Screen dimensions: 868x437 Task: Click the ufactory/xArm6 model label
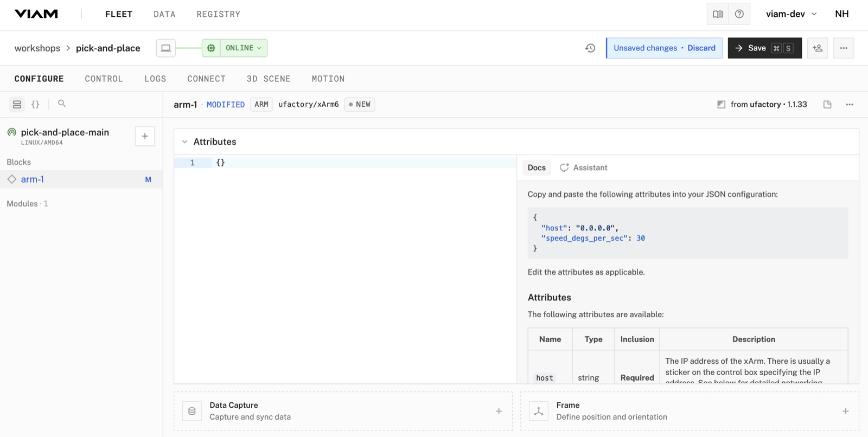coord(309,105)
